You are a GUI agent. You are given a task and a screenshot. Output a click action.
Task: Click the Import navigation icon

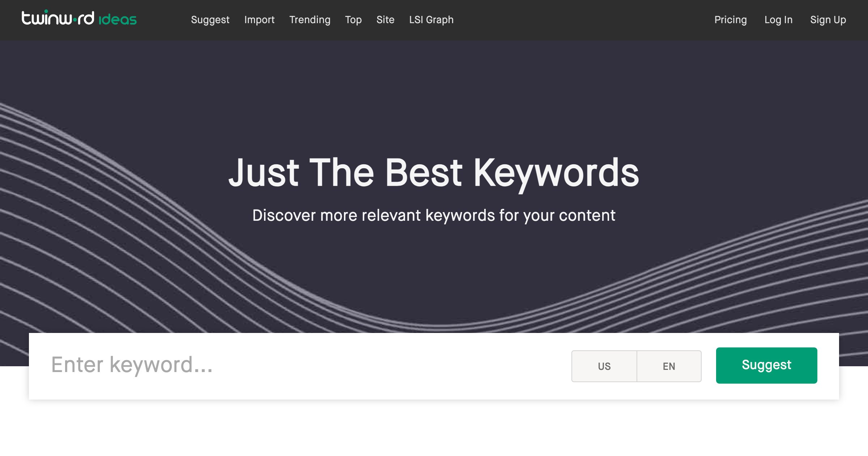point(259,20)
